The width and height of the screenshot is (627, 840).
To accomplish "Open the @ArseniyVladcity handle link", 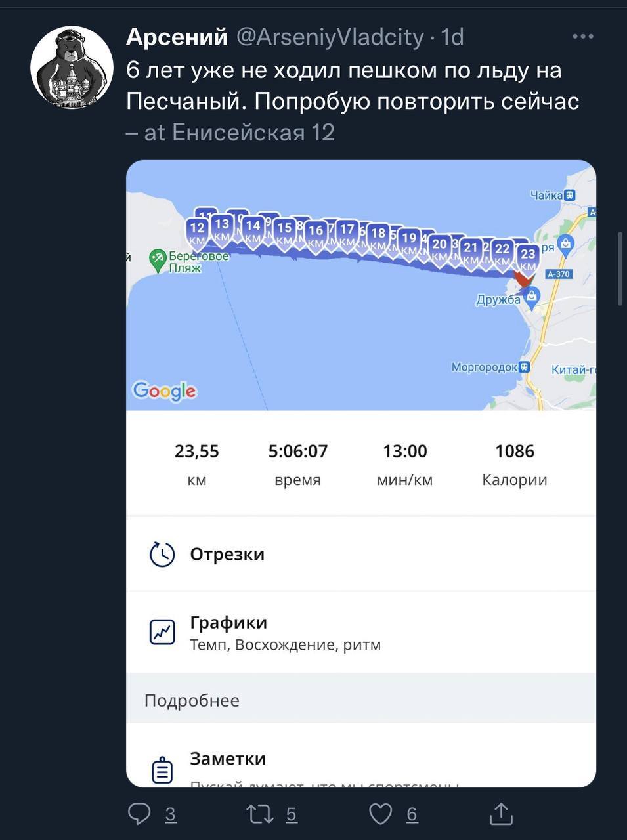I will (330, 37).
